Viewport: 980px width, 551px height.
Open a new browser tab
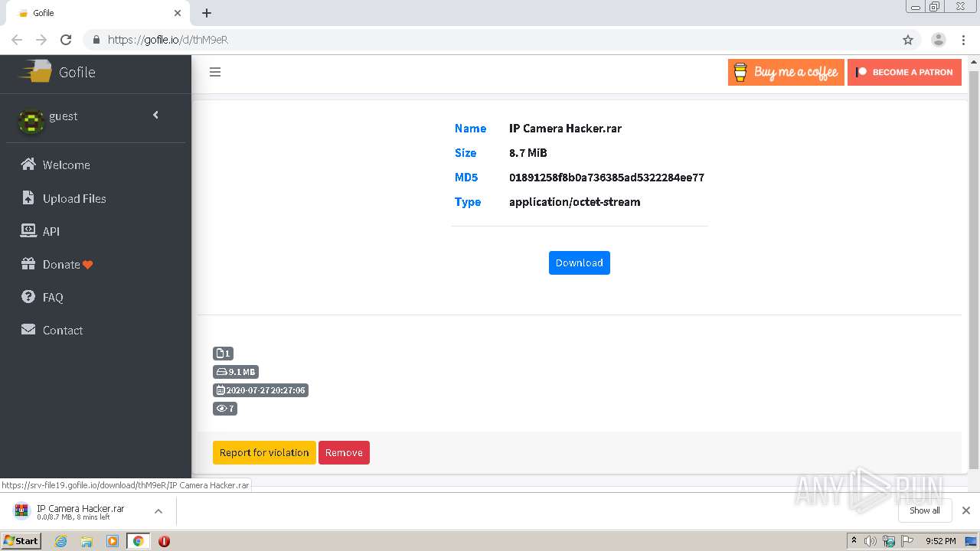[x=207, y=13]
